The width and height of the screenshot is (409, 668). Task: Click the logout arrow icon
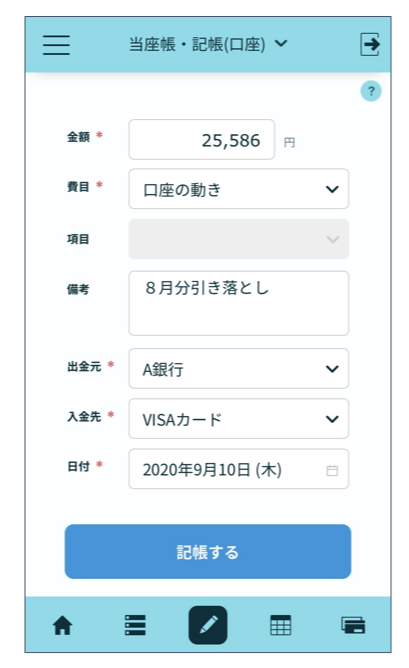pyautogui.click(x=370, y=44)
